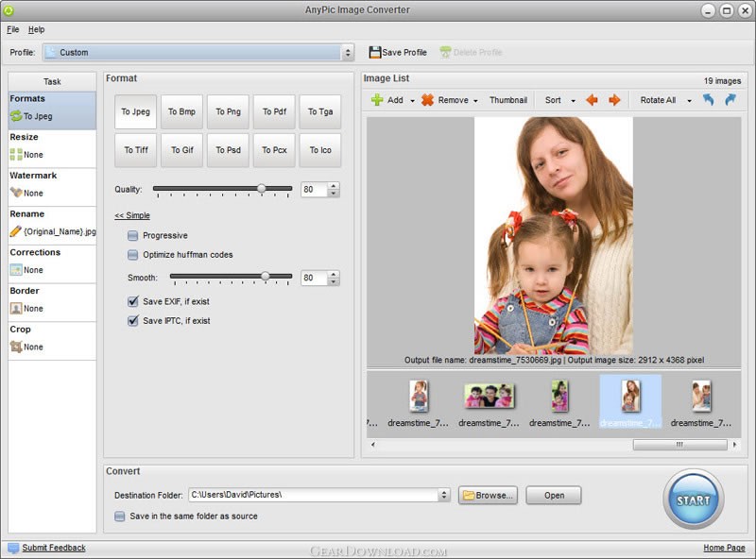This screenshot has height=559, width=756.
Task: Choose the To Psd format button
Action: pyautogui.click(x=228, y=150)
